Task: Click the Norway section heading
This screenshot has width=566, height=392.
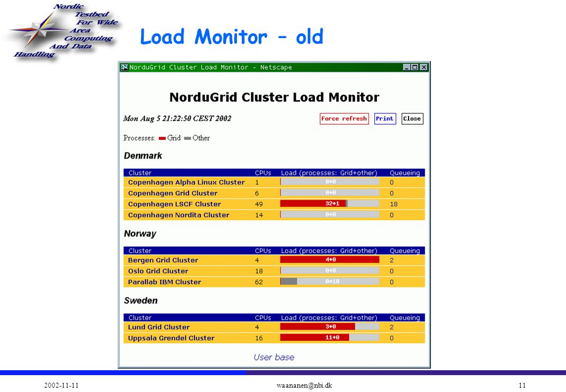Action: 140,234
